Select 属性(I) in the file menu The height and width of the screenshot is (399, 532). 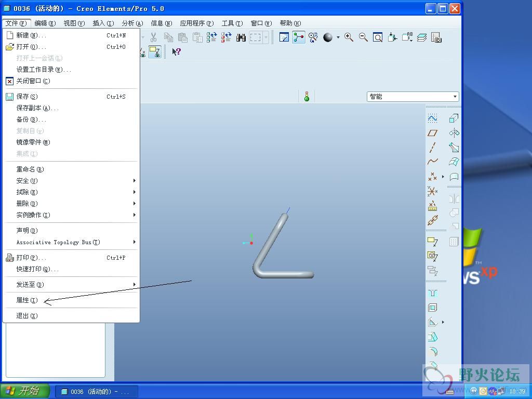coord(71,300)
